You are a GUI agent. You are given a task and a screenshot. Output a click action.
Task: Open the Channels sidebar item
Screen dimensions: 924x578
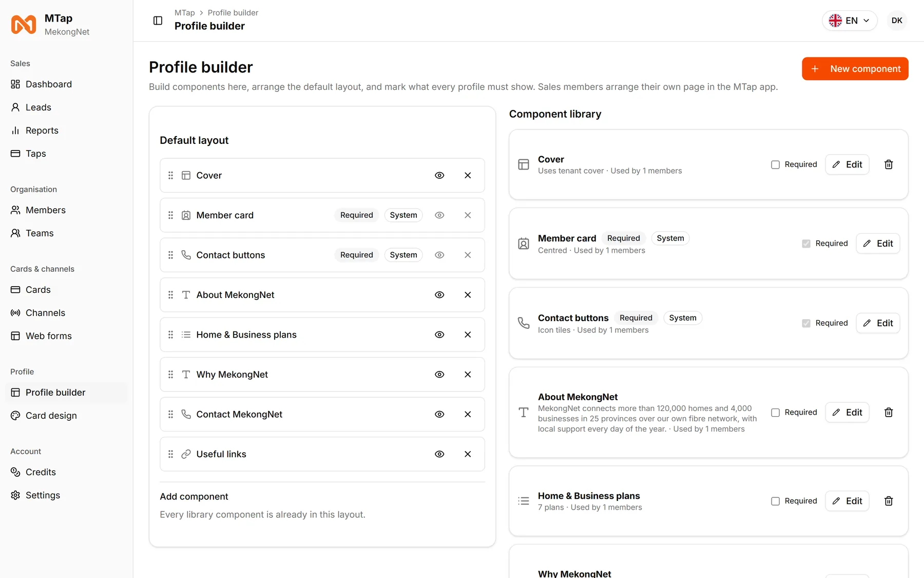click(66, 313)
